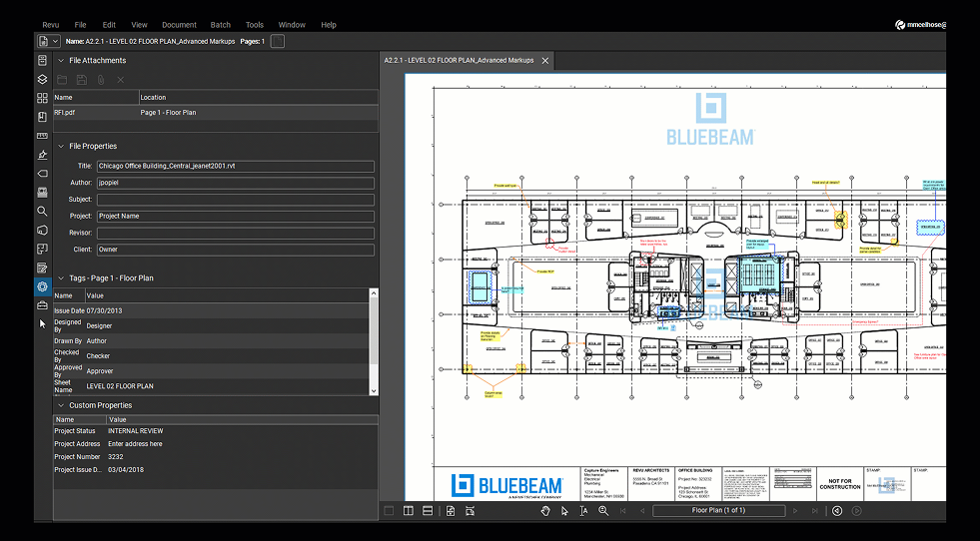Viewport: 980px width, 541px height.
Task: Select the LEVEL 02 FLOOR PLAN tag value
Action: coord(120,386)
